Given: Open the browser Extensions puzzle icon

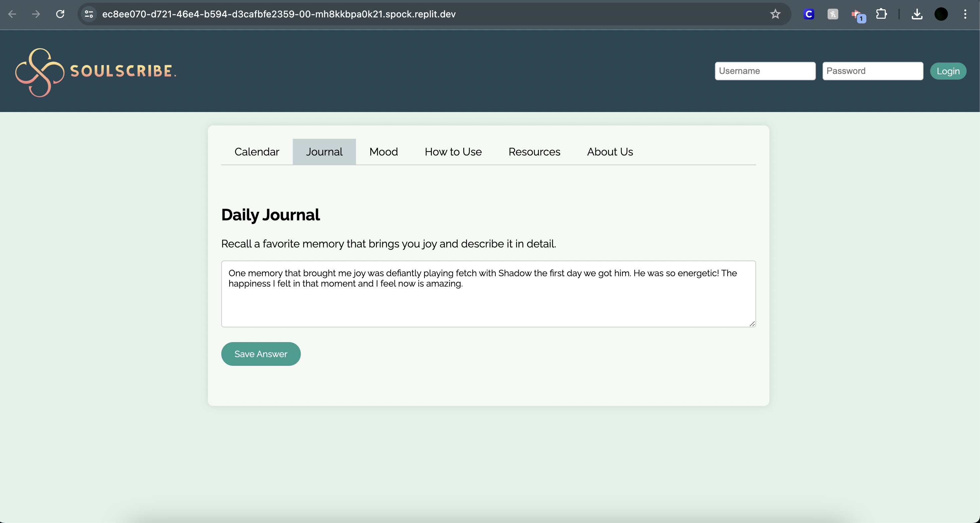Looking at the screenshot, I should (x=881, y=14).
